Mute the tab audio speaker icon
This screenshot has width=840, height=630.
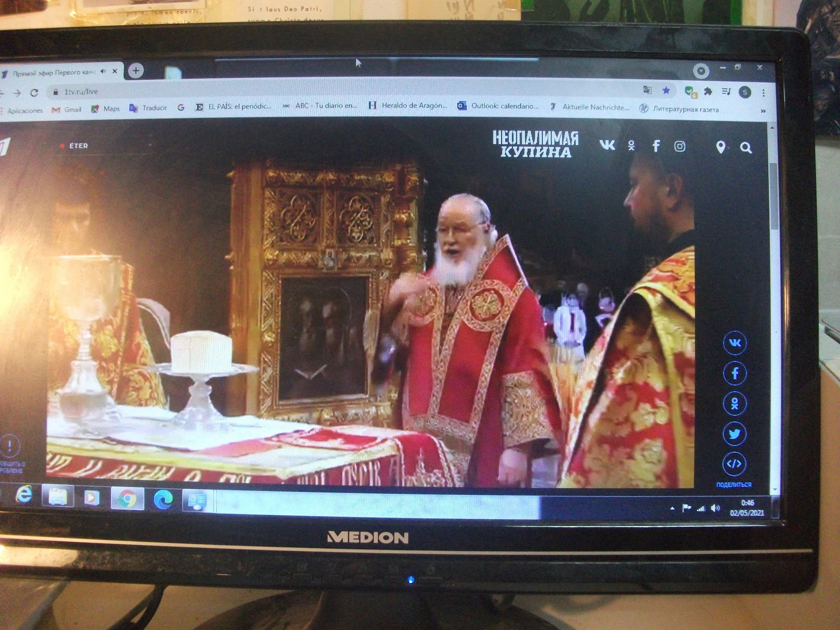coord(103,71)
